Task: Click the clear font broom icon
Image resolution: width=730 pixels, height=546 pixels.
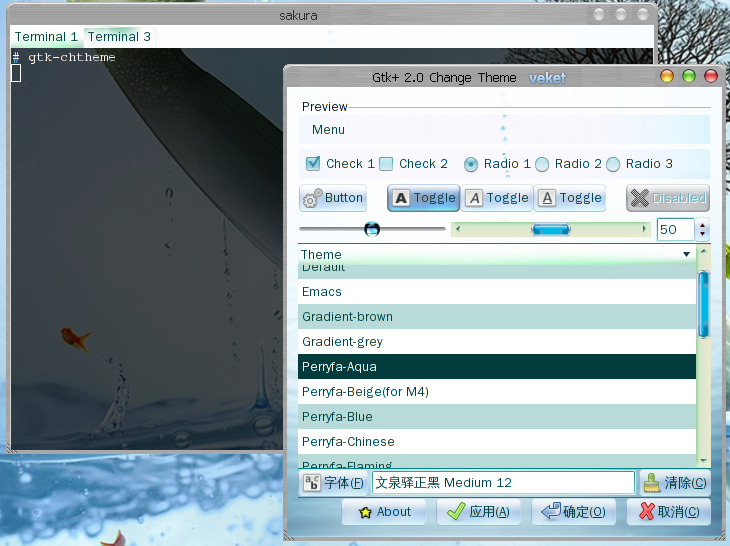Action: tap(652, 483)
